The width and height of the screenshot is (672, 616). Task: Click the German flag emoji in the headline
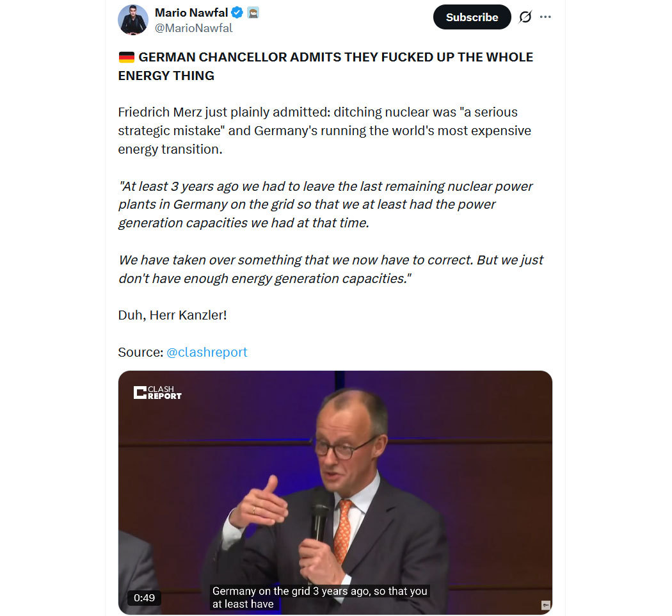[x=126, y=57]
